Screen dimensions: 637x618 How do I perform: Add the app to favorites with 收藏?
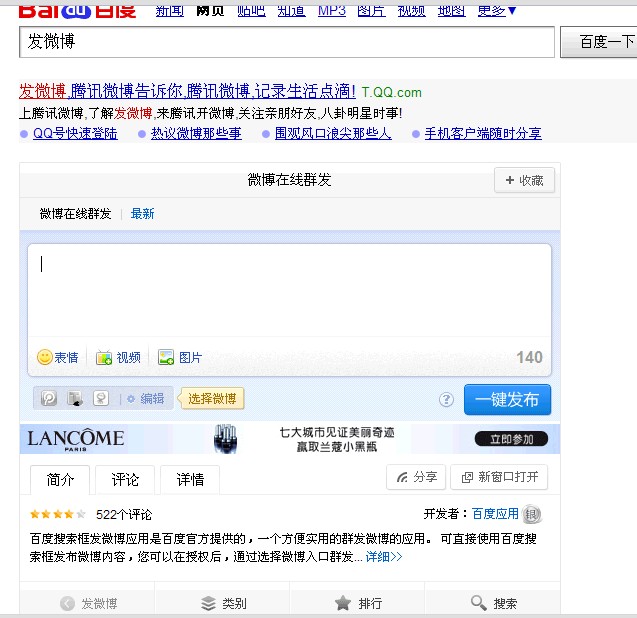pyautogui.click(x=524, y=180)
